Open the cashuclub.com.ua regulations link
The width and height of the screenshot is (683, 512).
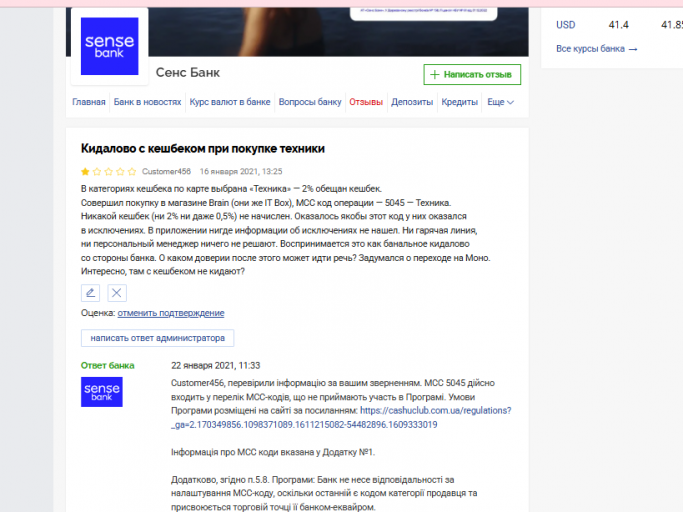click(436, 410)
